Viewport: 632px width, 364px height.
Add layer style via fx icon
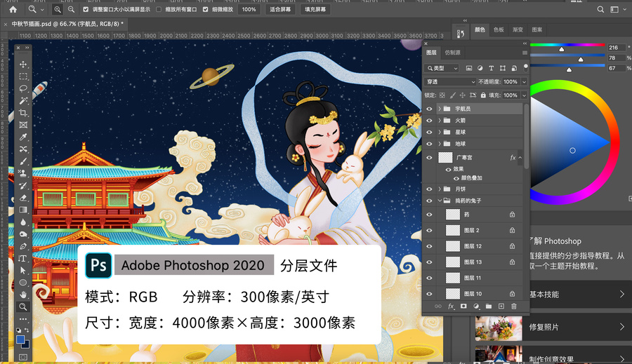(x=451, y=306)
